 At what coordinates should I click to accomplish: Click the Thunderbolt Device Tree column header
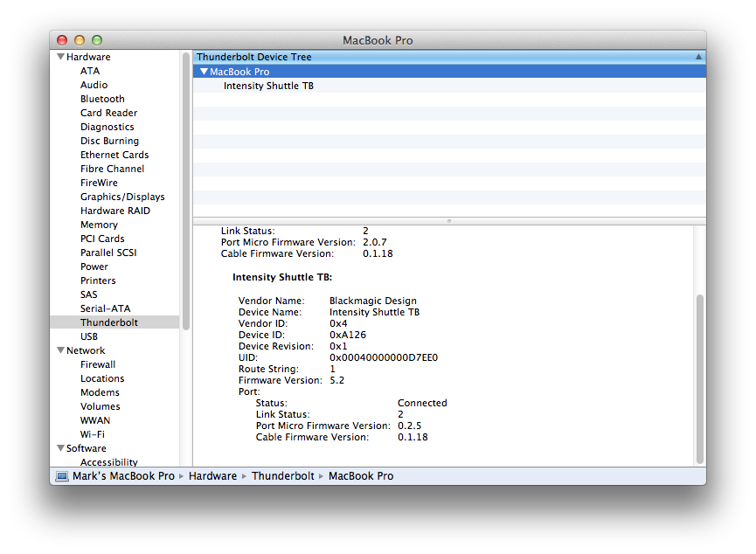[x=449, y=57]
